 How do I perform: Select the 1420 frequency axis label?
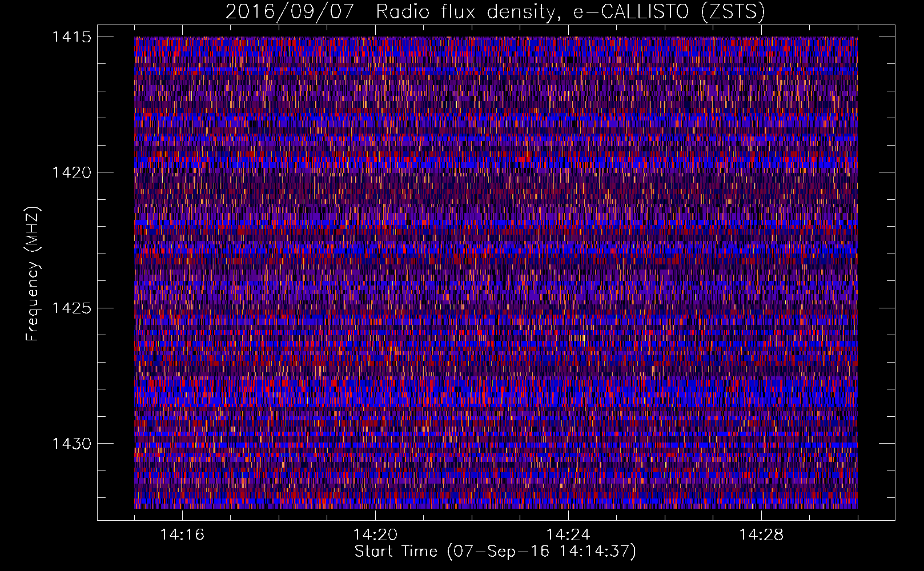[x=71, y=172]
